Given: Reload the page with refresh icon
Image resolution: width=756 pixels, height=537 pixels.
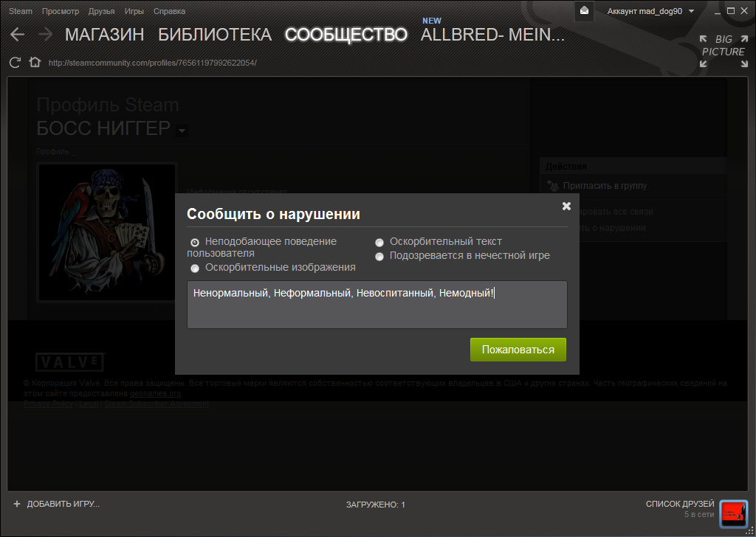Looking at the screenshot, I should click(15, 63).
